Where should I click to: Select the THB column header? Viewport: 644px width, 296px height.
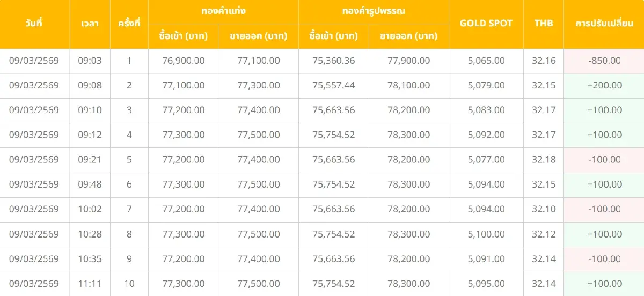point(544,24)
